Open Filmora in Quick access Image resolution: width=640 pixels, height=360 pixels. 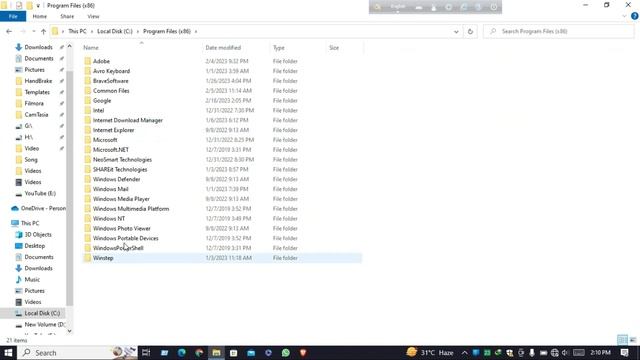pyautogui.click(x=34, y=103)
